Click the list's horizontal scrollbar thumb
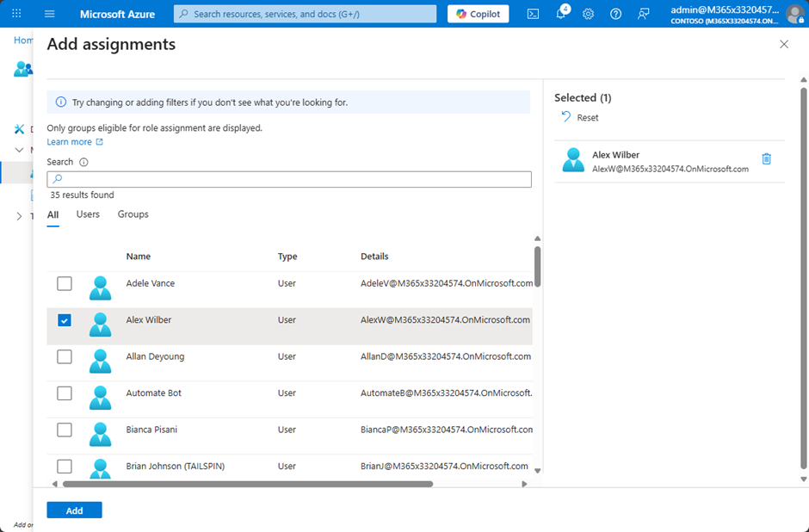809x532 pixels. click(248, 484)
